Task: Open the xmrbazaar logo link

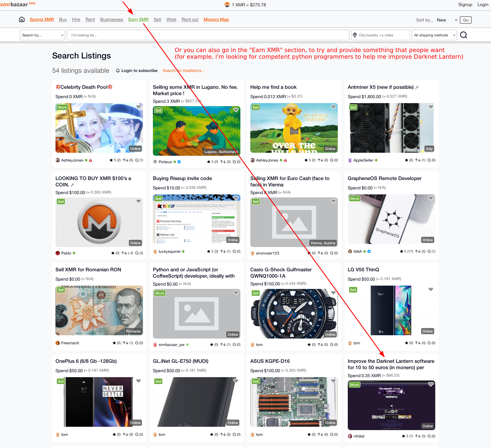Action: 18,4
